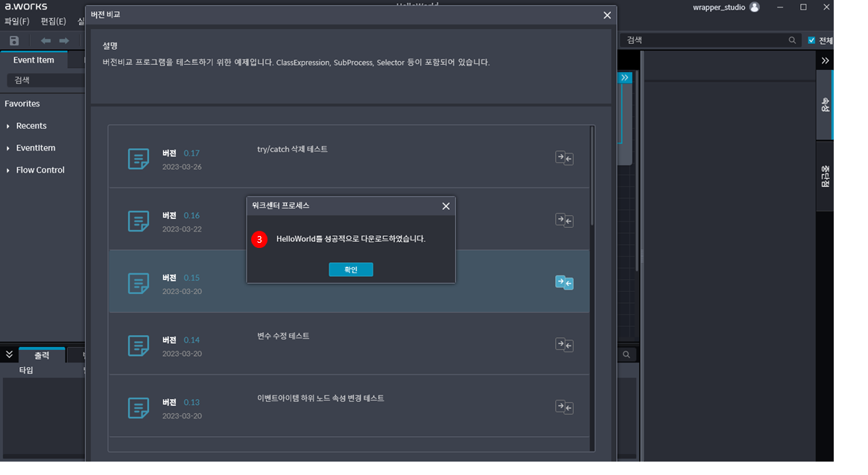The image size is (868, 475).
Task: Click compare icon for version 0.14
Action: [564, 344]
